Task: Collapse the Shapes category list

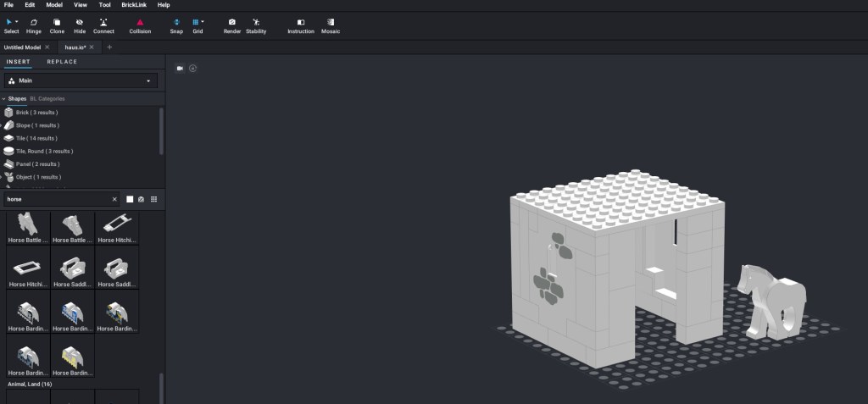Action: [3, 99]
